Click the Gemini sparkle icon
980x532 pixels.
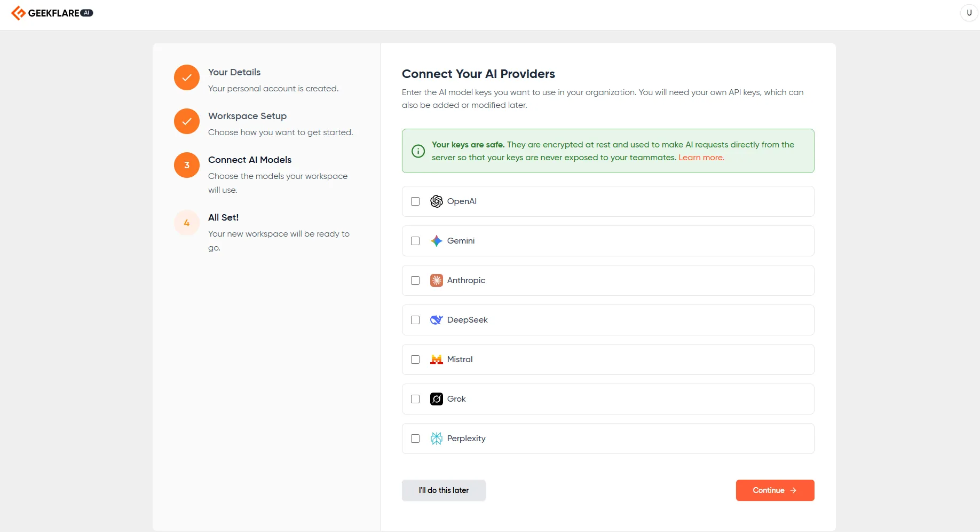(x=436, y=241)
